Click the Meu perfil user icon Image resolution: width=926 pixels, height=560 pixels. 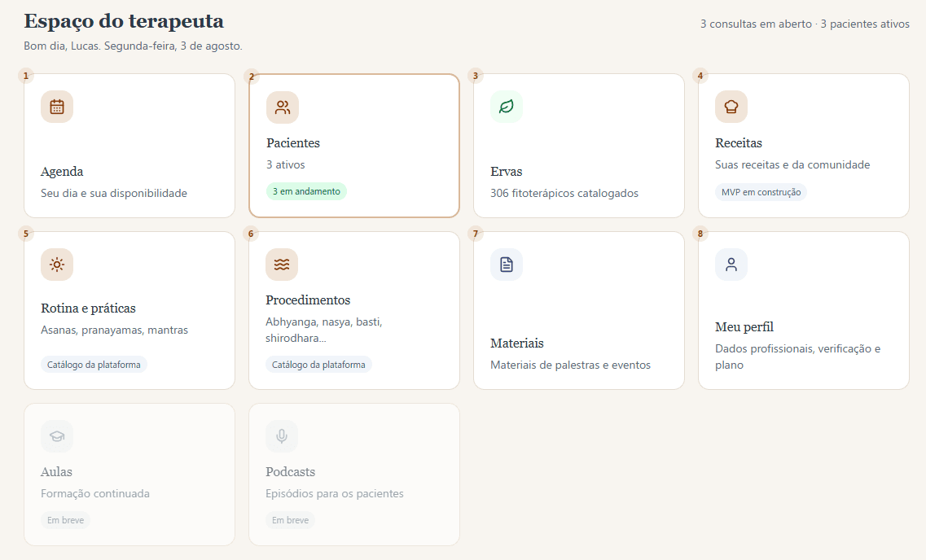[731, 265]
